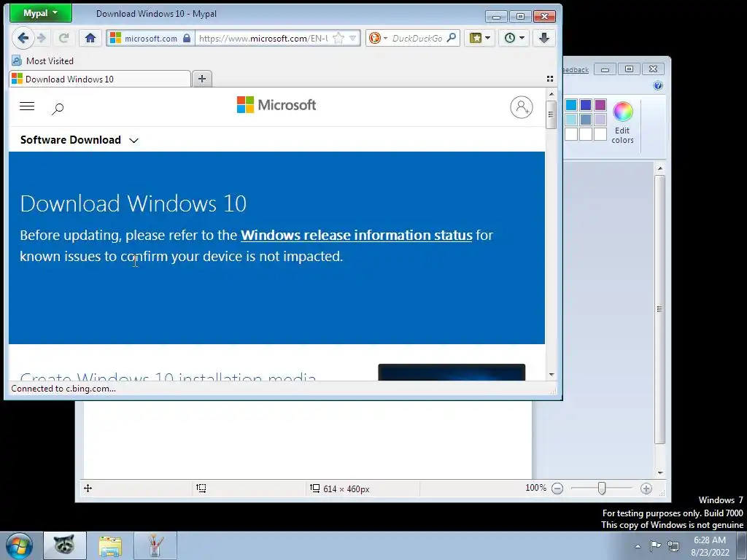Click the DuckDuckGo search input field

pos(417,38)
